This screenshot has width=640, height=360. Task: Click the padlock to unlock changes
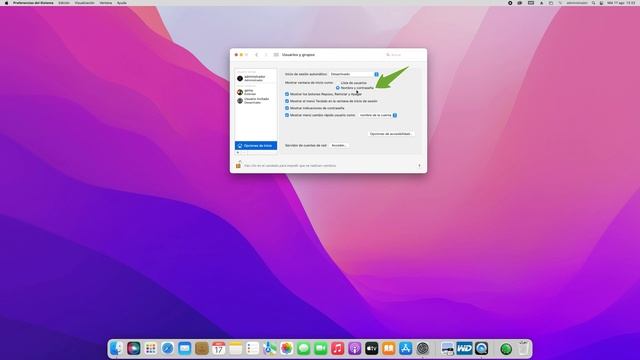click(238, 165)
